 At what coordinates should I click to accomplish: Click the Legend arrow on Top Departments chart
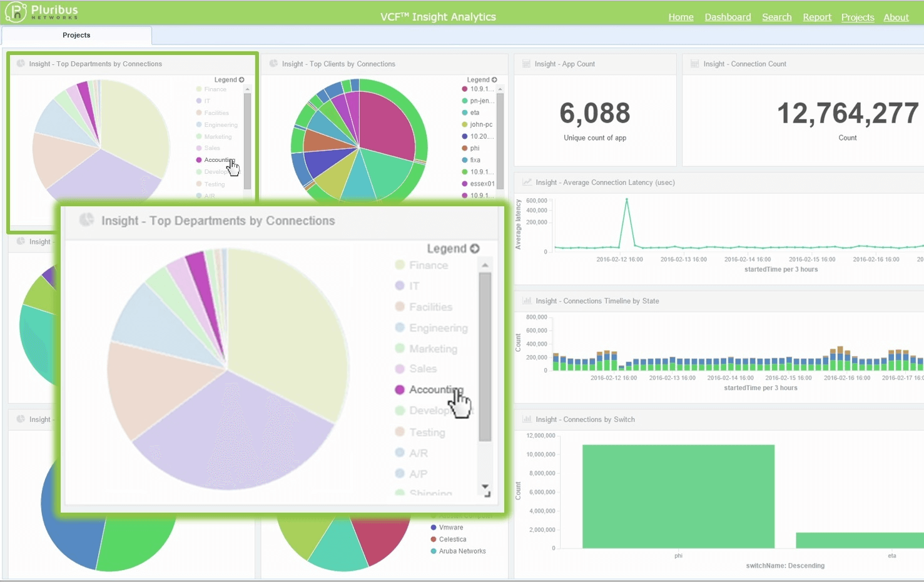[241, 79]
